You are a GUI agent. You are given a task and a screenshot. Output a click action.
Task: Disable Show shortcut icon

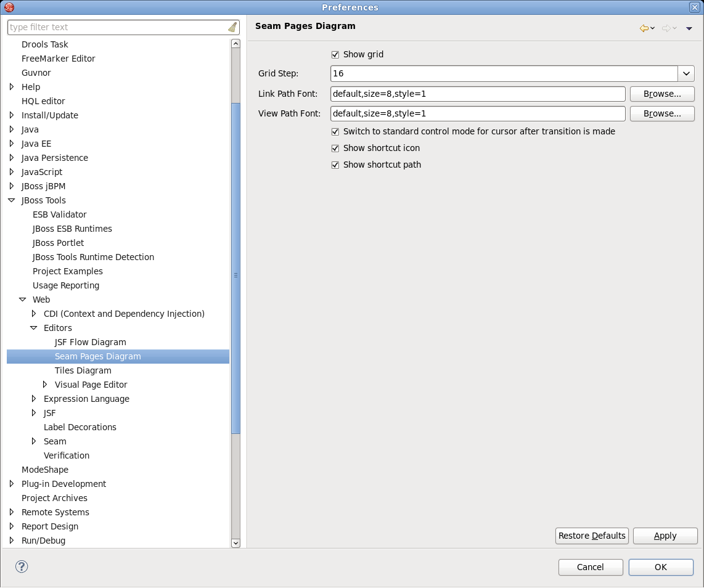tap(335, 148)
